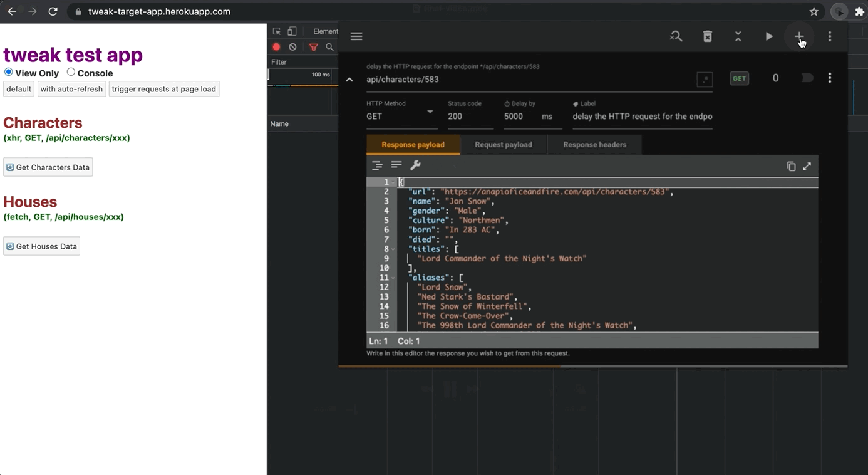Viewport: 868px width, 475px height.
Task: Open the rule's three-dot options menu
Action: [830, 78]
